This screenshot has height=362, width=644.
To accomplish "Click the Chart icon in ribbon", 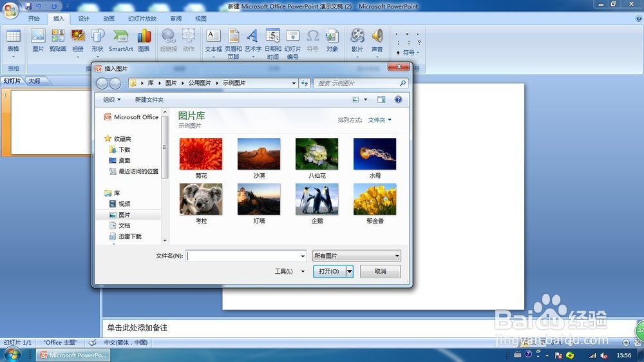I will (144, 41).
